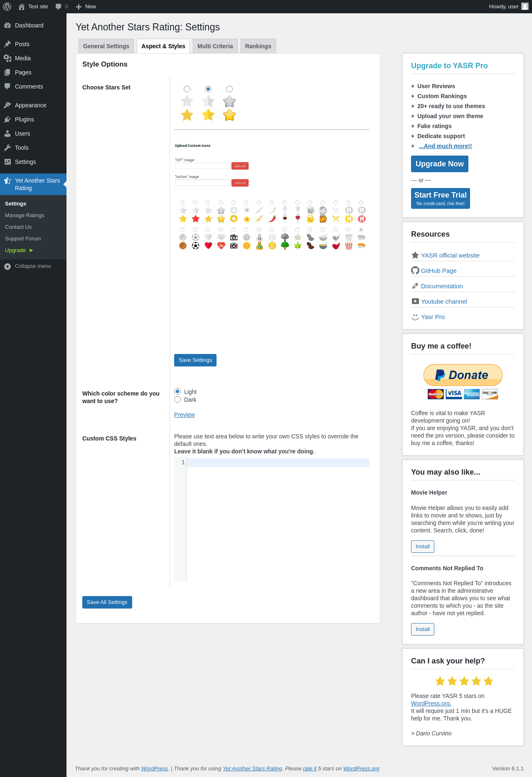Viewport: 532px width, 777px height.
Task: Click Upload button for "Active" image
Action: 240,183
